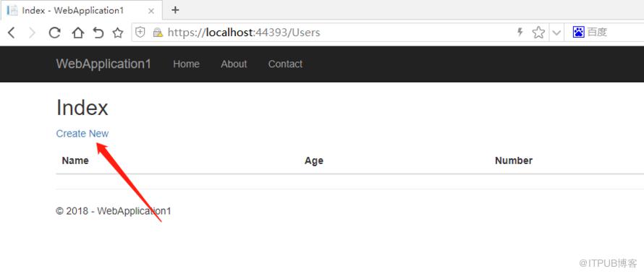Click the padlock warning icon
Screen dimensions: 644x274
pyautogui.click(x=158, y=33)
